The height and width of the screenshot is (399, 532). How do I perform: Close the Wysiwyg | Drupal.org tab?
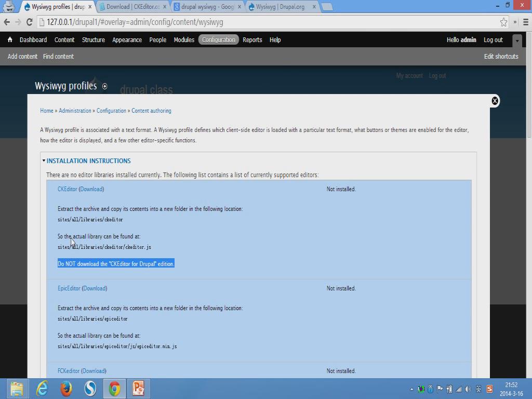point(314,7)
